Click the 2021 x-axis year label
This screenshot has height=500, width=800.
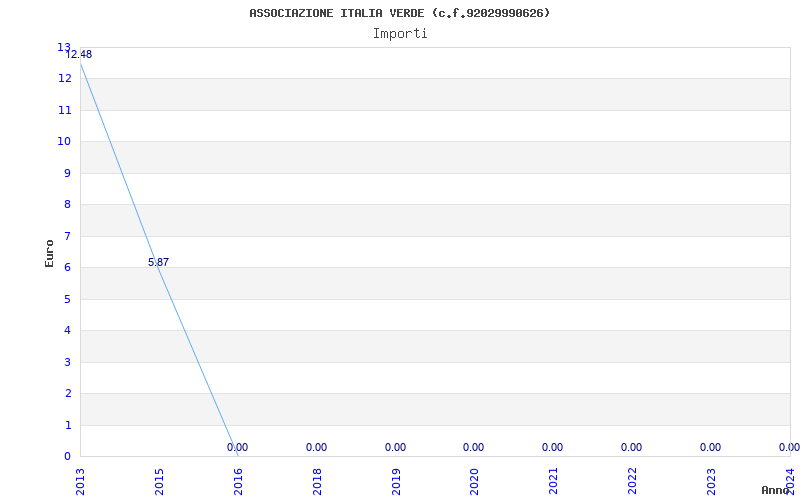[554, 482]
